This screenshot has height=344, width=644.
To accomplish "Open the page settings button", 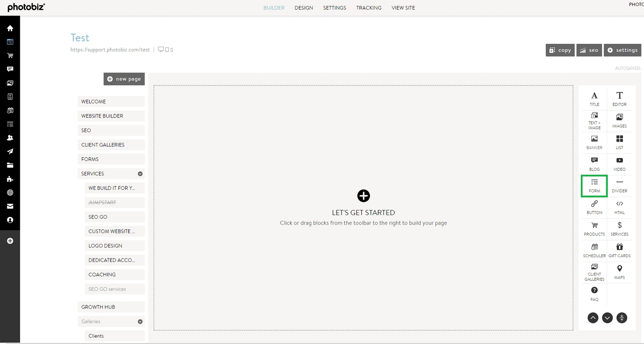I will point(622,50).
